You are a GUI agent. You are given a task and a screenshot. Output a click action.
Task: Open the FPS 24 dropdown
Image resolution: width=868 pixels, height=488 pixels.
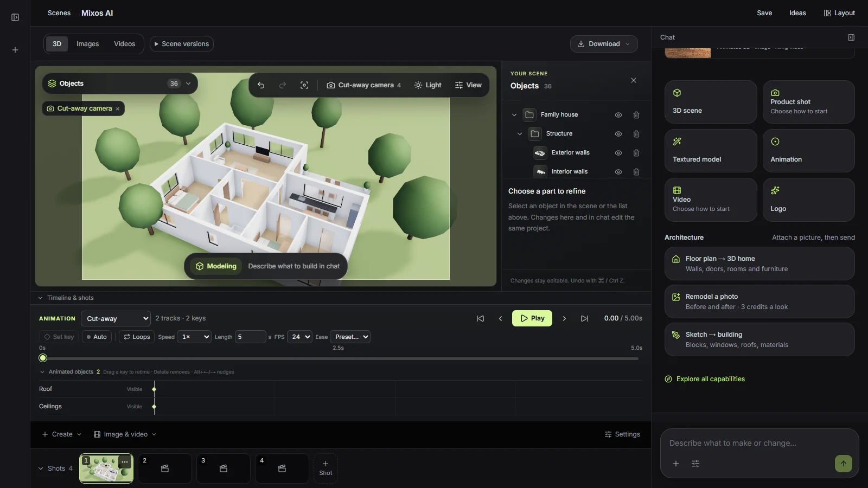point(299,337)
